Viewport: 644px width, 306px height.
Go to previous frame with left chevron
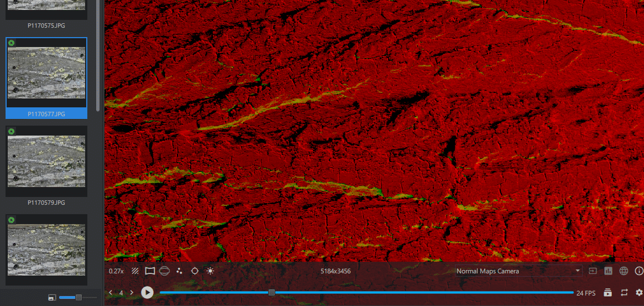(111, 293)
